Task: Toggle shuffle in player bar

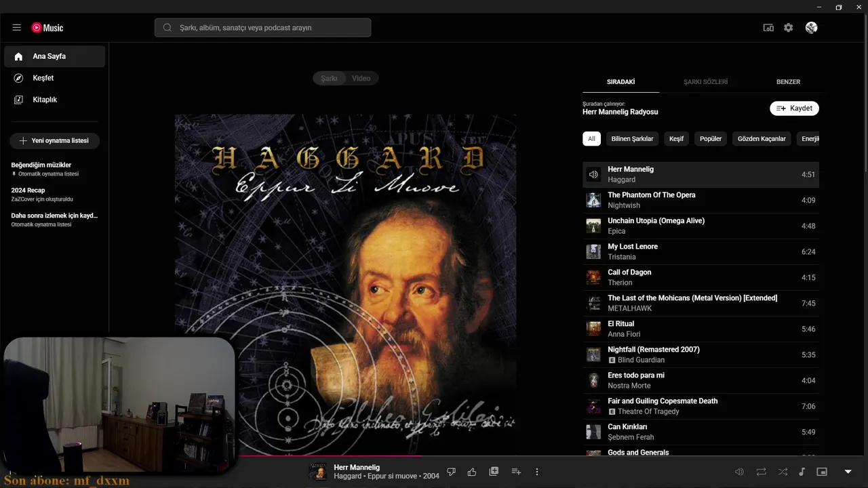Action: click(783, 472)
